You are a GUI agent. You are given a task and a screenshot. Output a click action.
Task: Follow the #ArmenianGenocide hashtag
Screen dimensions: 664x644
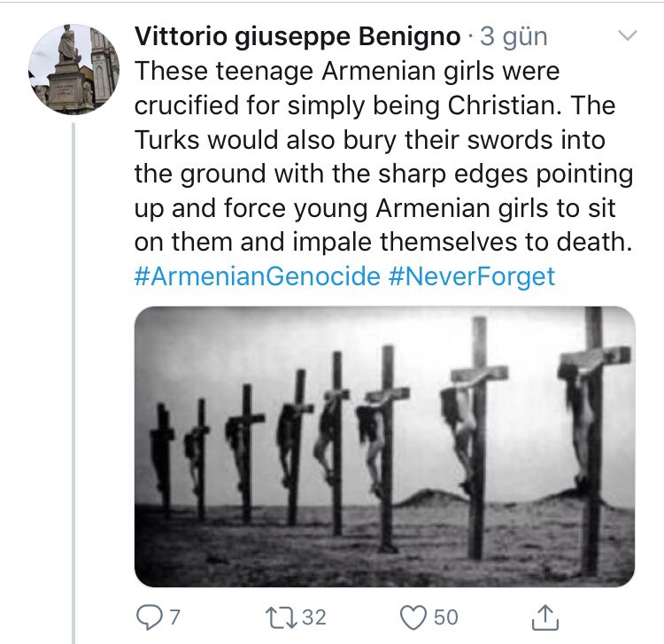tap(257, 276)
